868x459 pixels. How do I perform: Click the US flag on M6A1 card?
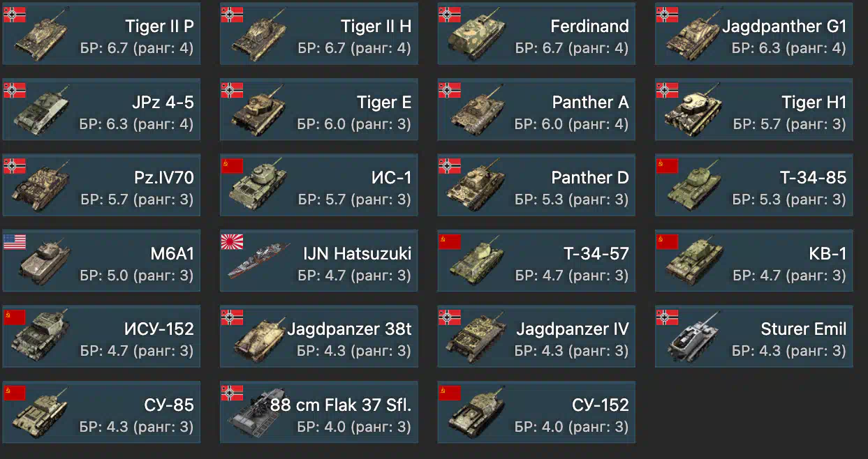(15, 241)
